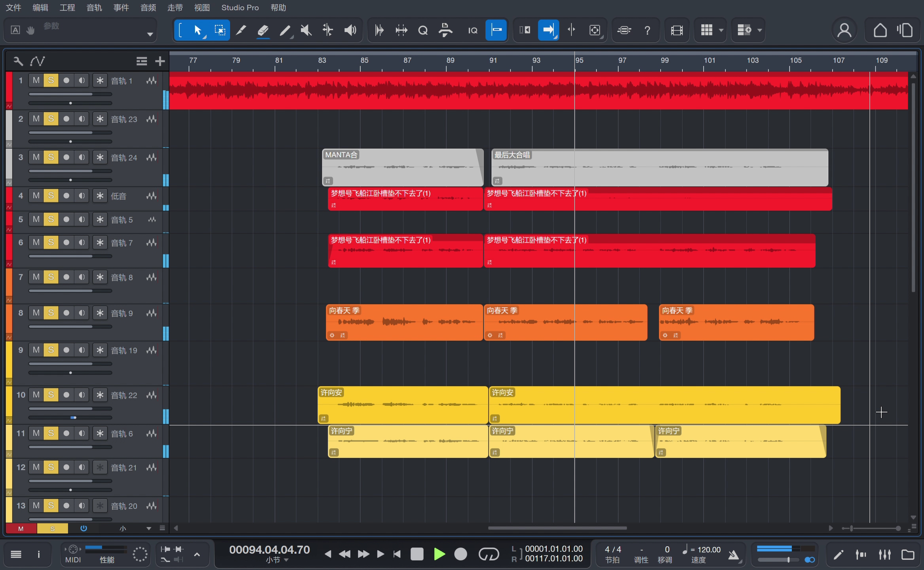Viewport: 924px width, 570px height.
Task: Click bar 101 on the timeline ruler
Action: [709, 61]
